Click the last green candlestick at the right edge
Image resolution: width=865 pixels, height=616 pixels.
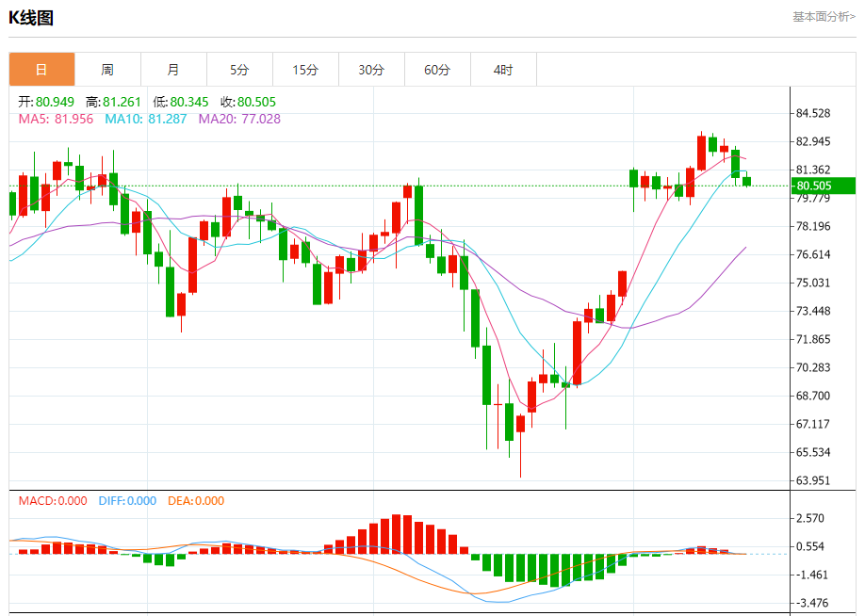(746, 181)
